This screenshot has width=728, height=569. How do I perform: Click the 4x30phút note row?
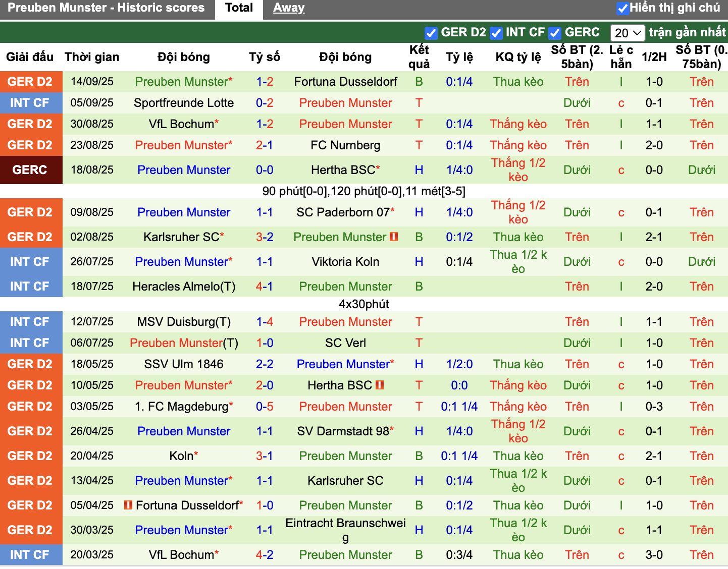click(364, 304)
